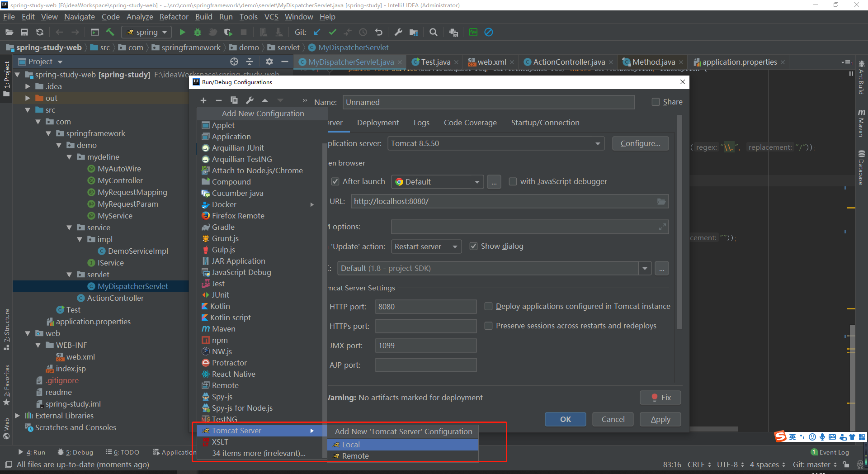Image resolution: width=868 pixels, height=474 pixels.
Task: Update project with Git blue arrow icon
Action: coord(317,32)
